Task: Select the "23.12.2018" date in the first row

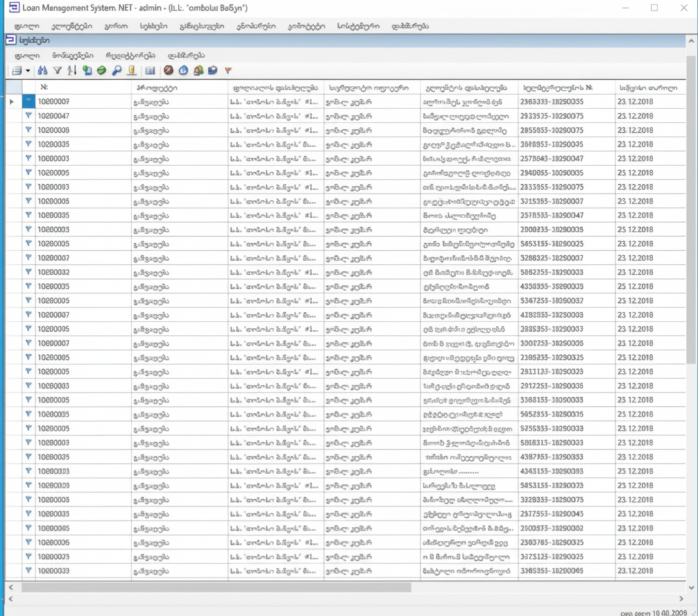Action: pyautogui.click(x=634, y=101)
